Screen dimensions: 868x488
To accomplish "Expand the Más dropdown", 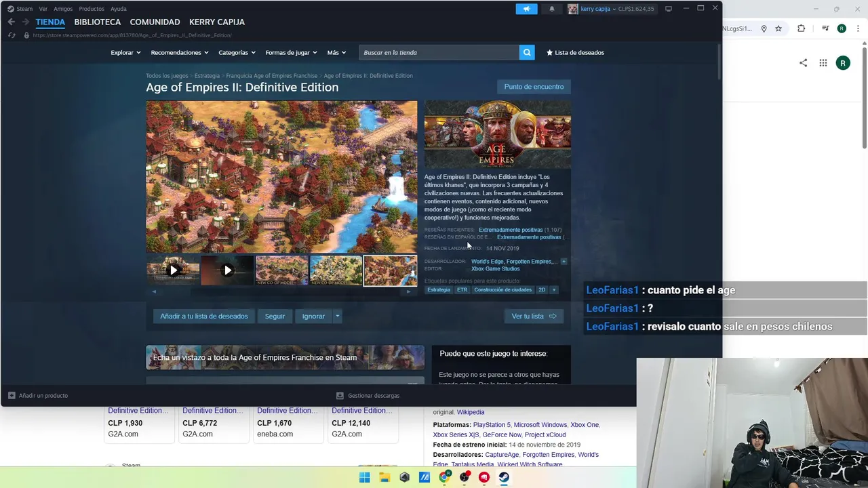I will [336, 52].
